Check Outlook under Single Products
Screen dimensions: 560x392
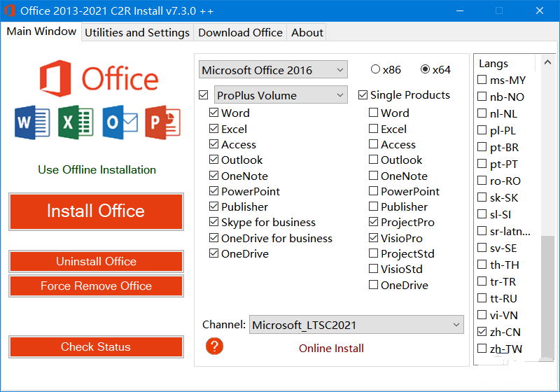click(x=373, y=159)
